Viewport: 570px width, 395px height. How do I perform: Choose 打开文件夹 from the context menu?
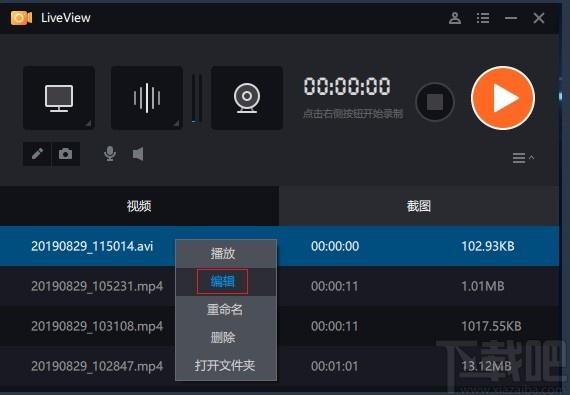click(x=226, y=366)
